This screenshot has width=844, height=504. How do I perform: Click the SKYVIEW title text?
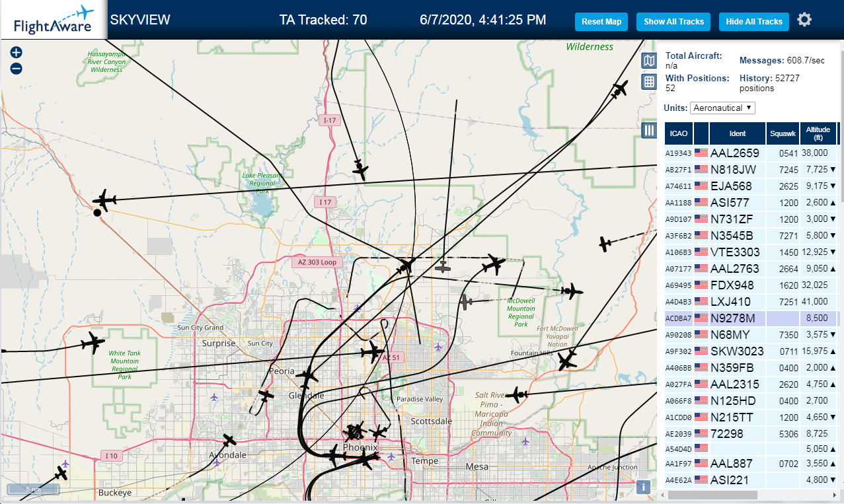(140, 20)
